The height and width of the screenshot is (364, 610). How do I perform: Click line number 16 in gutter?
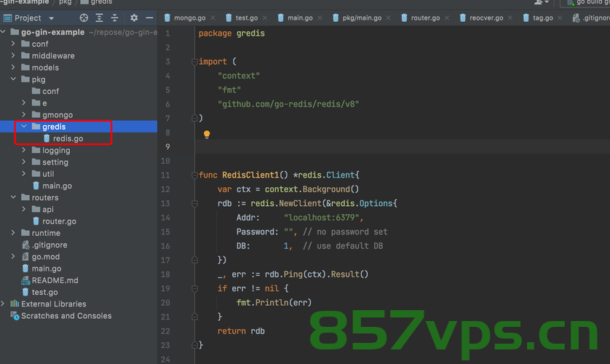165,246
